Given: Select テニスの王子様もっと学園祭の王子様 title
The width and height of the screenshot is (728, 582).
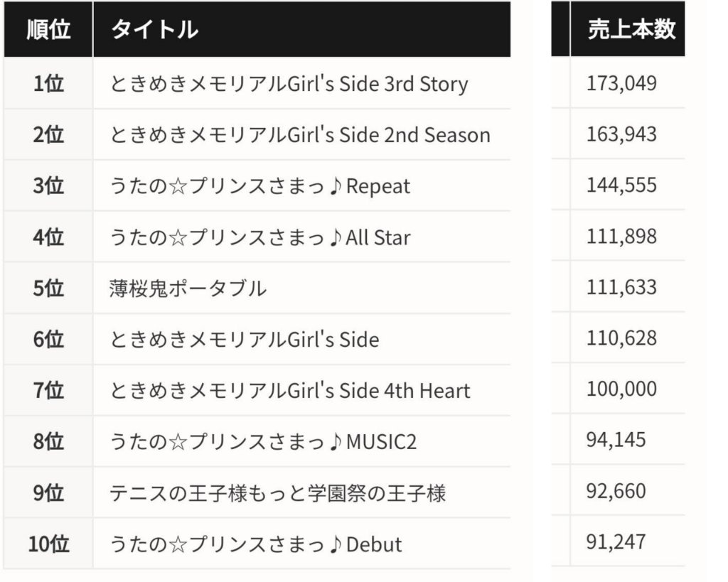Looking at the screenshot, I should pyautogui.click(x=278, y=492).
